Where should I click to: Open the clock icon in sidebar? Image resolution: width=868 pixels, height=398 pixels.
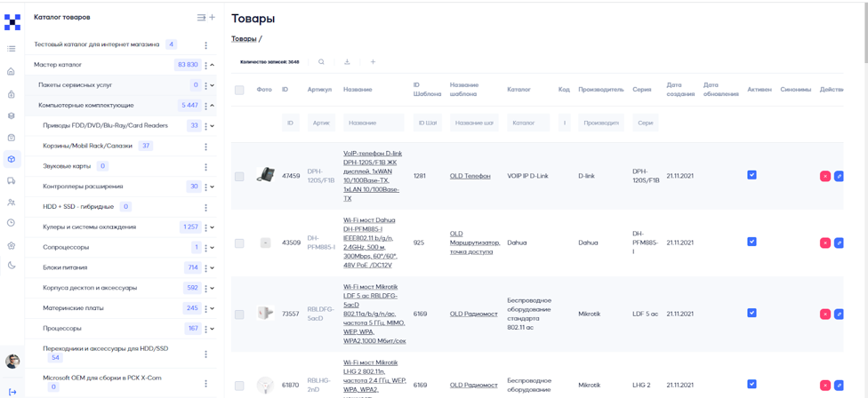[11, 223]
